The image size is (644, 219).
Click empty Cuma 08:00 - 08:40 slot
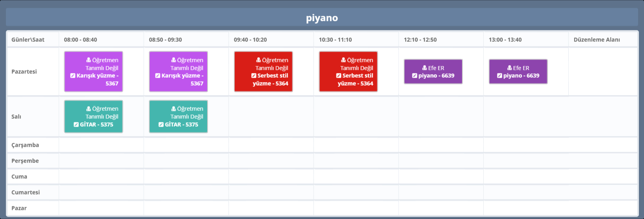coord(101,176)
